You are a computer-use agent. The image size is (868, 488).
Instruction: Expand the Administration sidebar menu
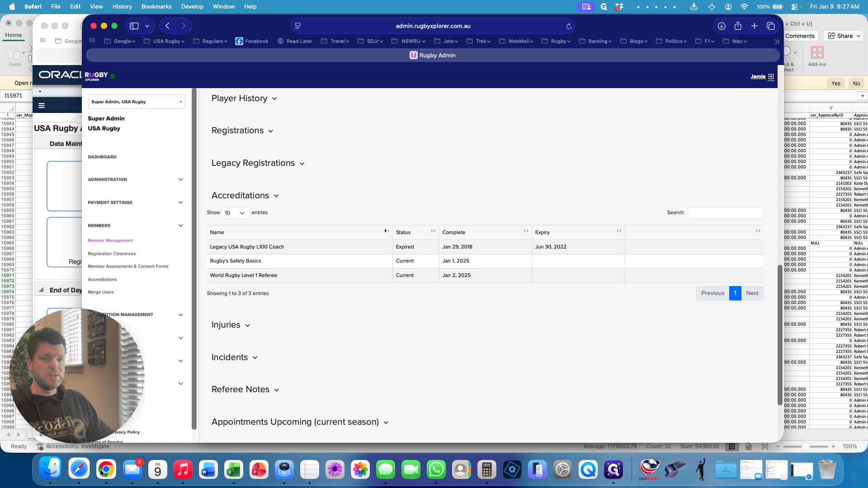click(x=136, y=179)
